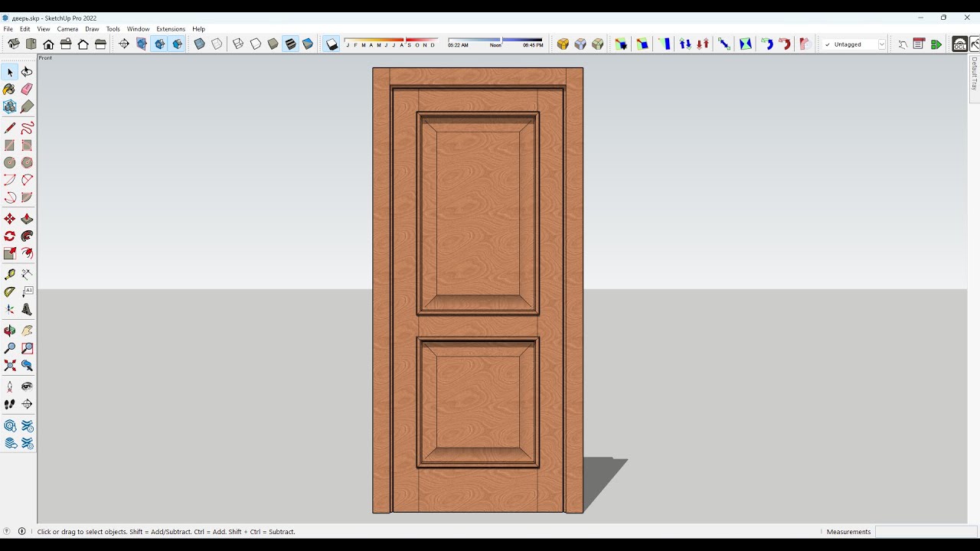This screenshot has width=980, height=551.
Task: Pick the Polygon tool
Action: pyautogui.click(x=27, y=162)
